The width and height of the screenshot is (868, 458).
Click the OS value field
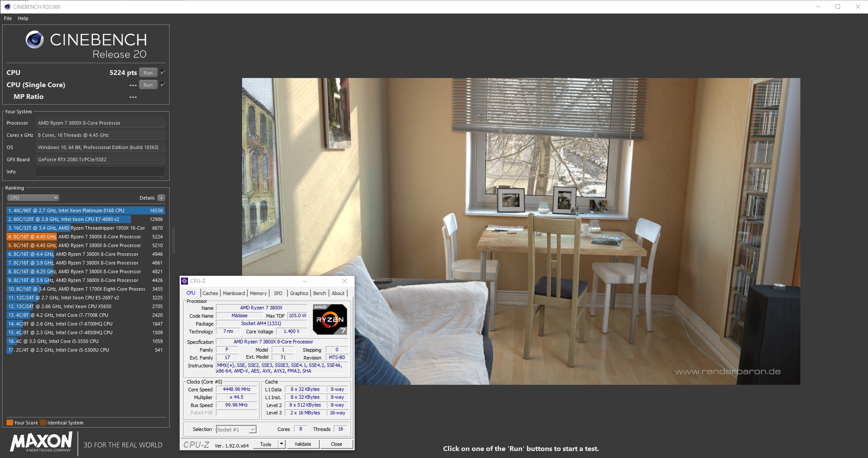coord(100,147)
